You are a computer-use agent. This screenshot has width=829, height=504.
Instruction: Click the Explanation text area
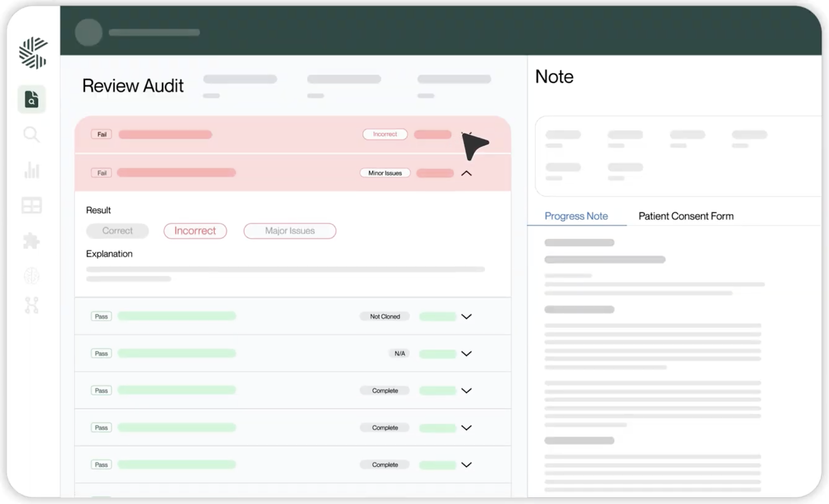tap(285, 274)
